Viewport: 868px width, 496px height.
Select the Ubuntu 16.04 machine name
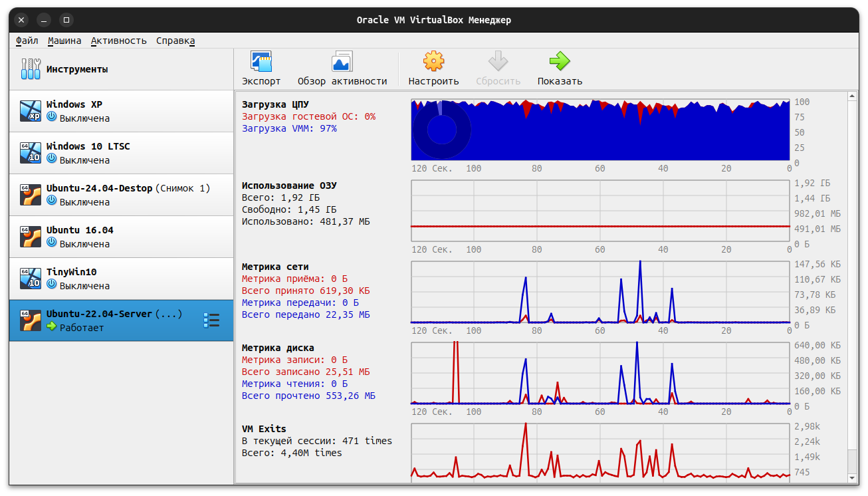(x=80, y=230)
